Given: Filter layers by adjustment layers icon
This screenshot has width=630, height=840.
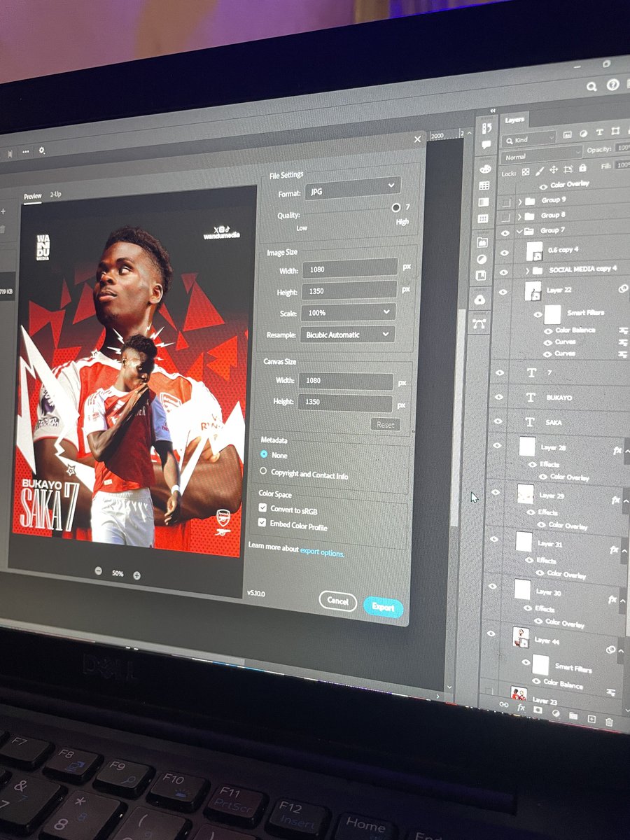Looking at the screenshot, I should 583,134.
